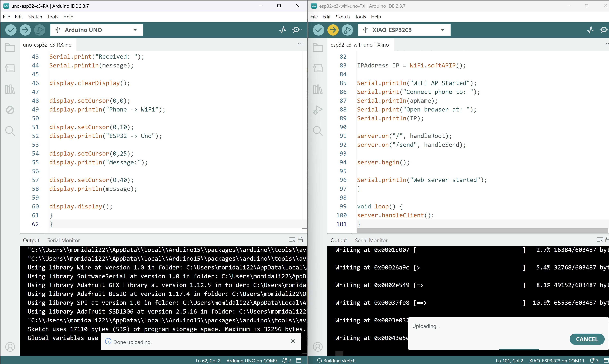Expand the XIAO_ESP32C3 board dropdown
The width and height of the screenshot is (609, 364).
[x=442, y=30]
